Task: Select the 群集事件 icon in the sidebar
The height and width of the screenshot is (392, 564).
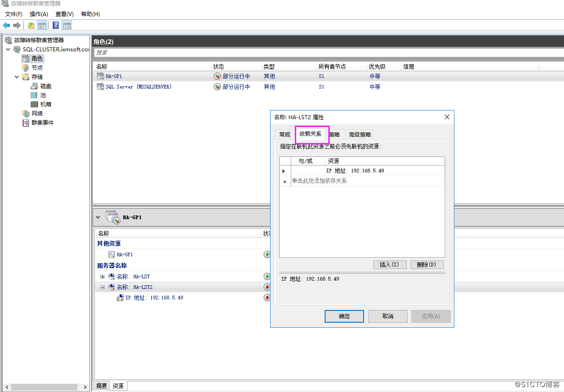Action: [25, 122]
